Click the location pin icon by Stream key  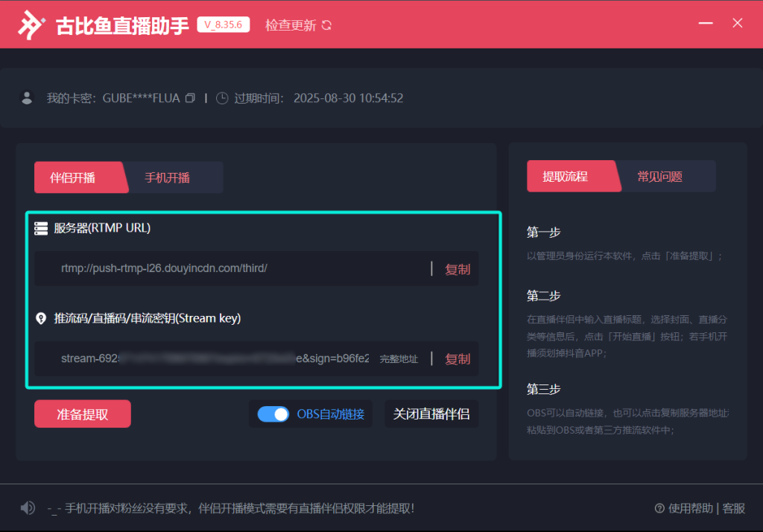coord(41,318)
